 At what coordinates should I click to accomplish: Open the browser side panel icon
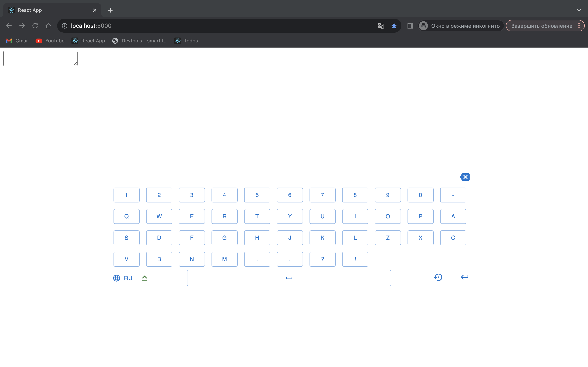coord(410,26)
